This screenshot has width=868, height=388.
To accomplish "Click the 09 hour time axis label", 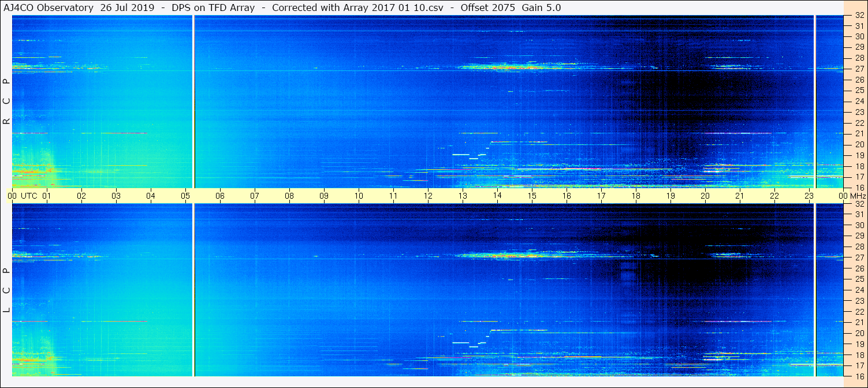I will 324,196.
